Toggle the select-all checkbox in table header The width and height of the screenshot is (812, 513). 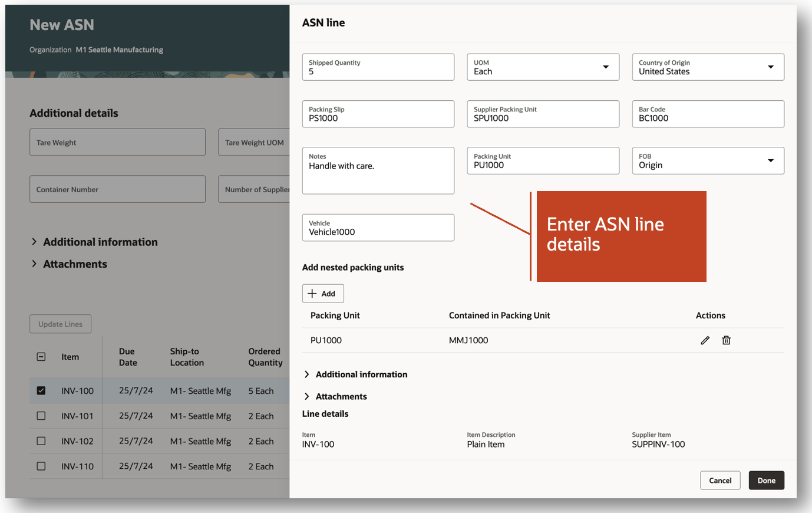[x=41, y=357]
